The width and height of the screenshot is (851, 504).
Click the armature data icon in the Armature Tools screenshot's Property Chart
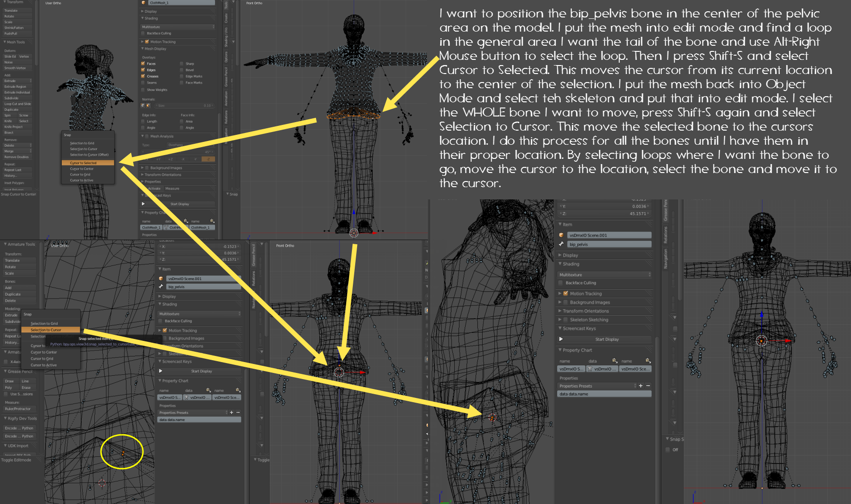[x=186, y=397]
